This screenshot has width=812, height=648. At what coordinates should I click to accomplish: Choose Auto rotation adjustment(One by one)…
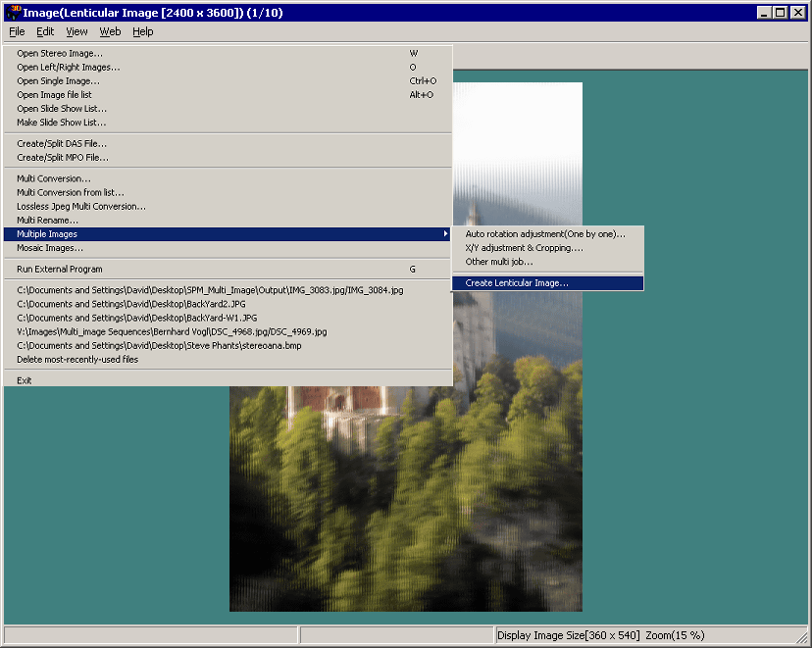pos(548,234)
